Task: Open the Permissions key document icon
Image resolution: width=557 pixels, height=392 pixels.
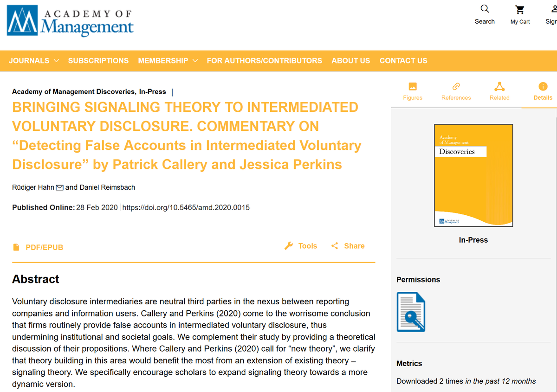Action: coord(411,312)
